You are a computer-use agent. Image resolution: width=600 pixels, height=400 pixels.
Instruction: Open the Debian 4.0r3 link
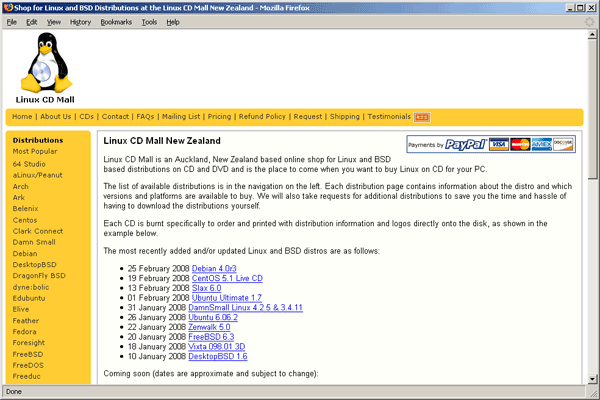(214, 269)
